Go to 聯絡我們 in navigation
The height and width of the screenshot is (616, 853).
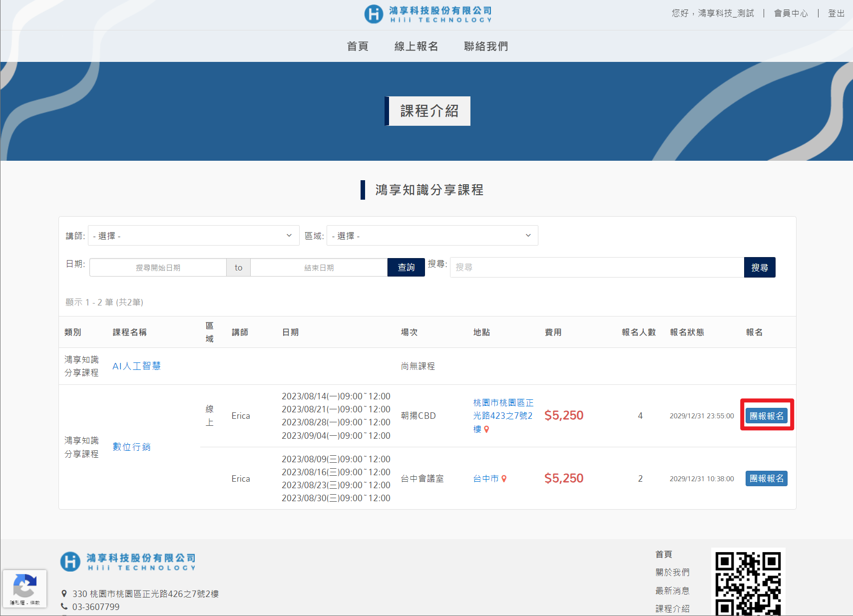486,46
